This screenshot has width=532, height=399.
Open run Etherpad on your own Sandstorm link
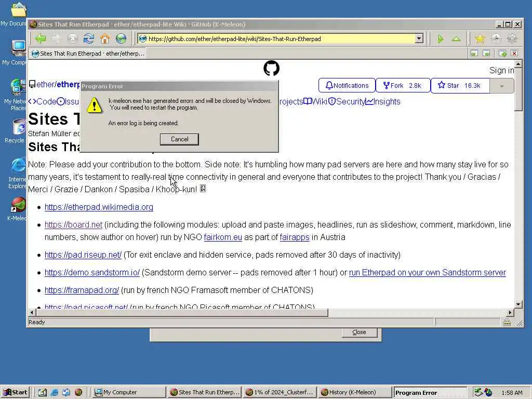(428, 272)
